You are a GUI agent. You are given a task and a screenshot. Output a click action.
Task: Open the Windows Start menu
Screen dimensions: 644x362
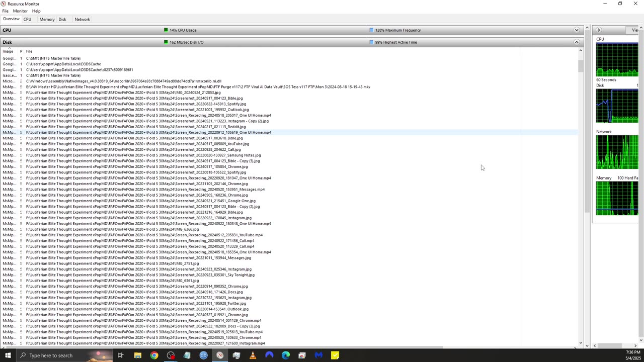click(x=8, y=355)
